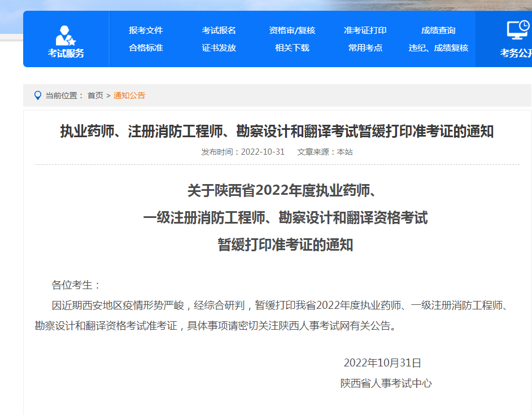The width and height of the screenshot is (532, 415).
Task: Click the 考试服务 section label
Action: [66, 53]
